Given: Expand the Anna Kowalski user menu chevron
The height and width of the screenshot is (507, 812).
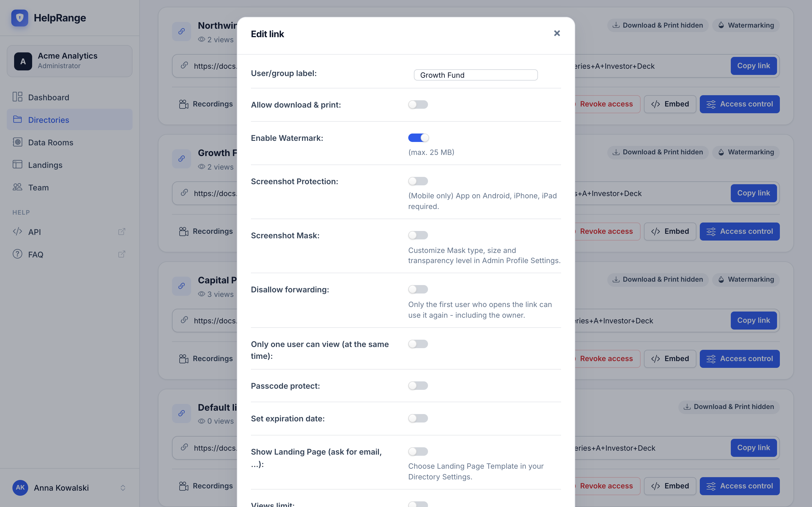Looking at the screenshot, I should [x=123, y=488].
